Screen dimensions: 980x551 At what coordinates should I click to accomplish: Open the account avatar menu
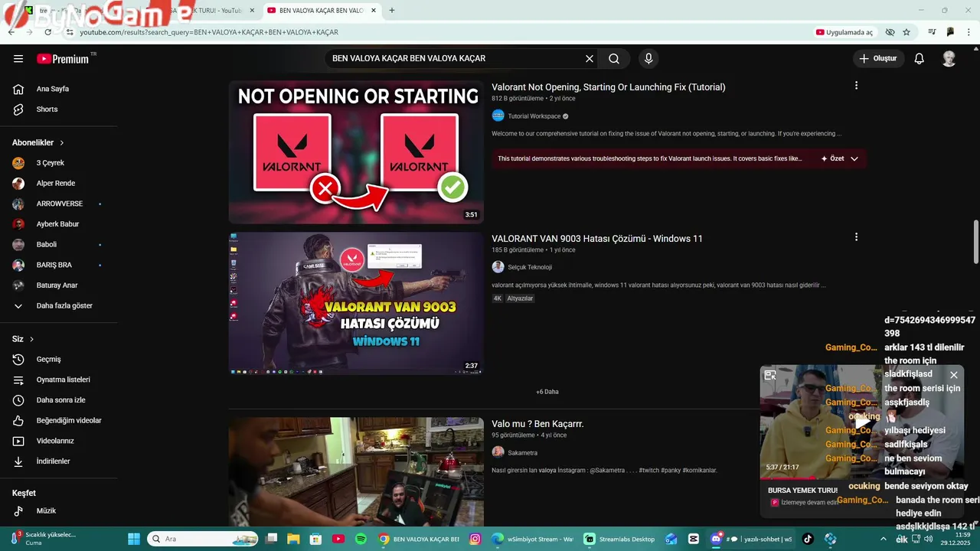(x=949, y=58)
